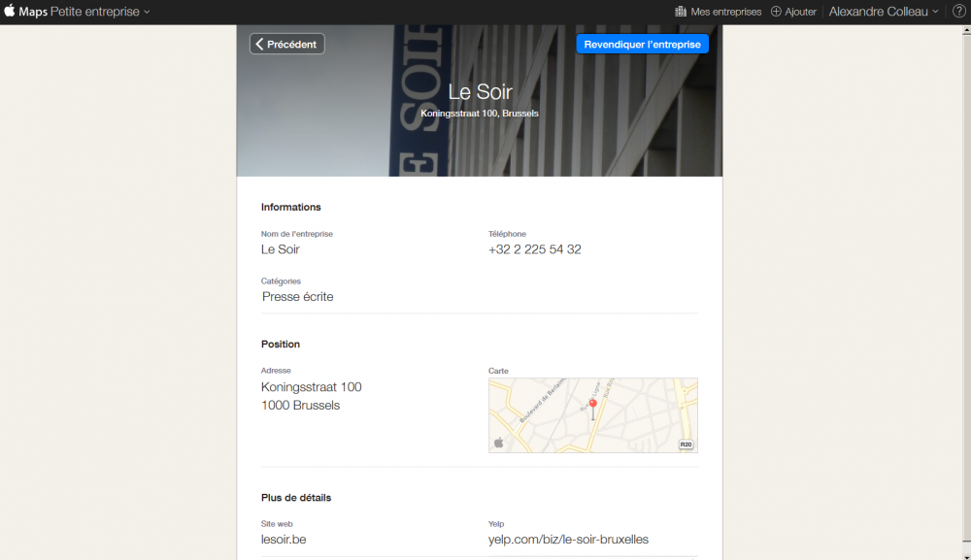Click the red pin on the map
Viewport: 971px width, 560px height.
(592, 409)
